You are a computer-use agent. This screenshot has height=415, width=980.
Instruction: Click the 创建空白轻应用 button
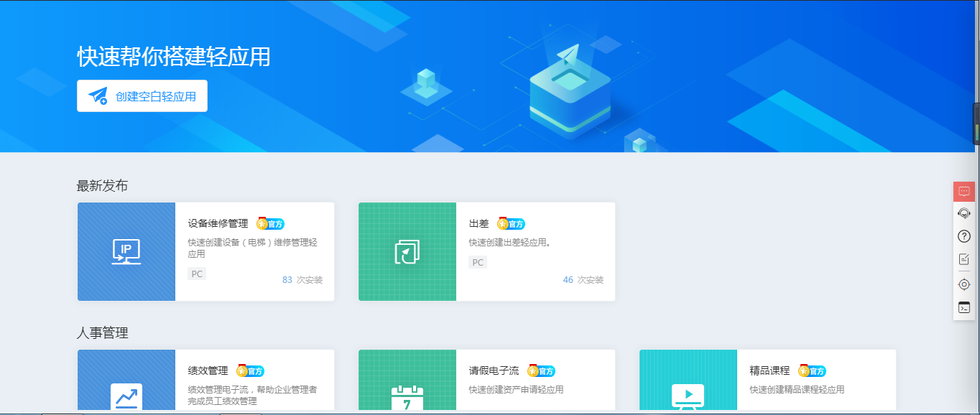pyautogui.click(x=142, y=96)
